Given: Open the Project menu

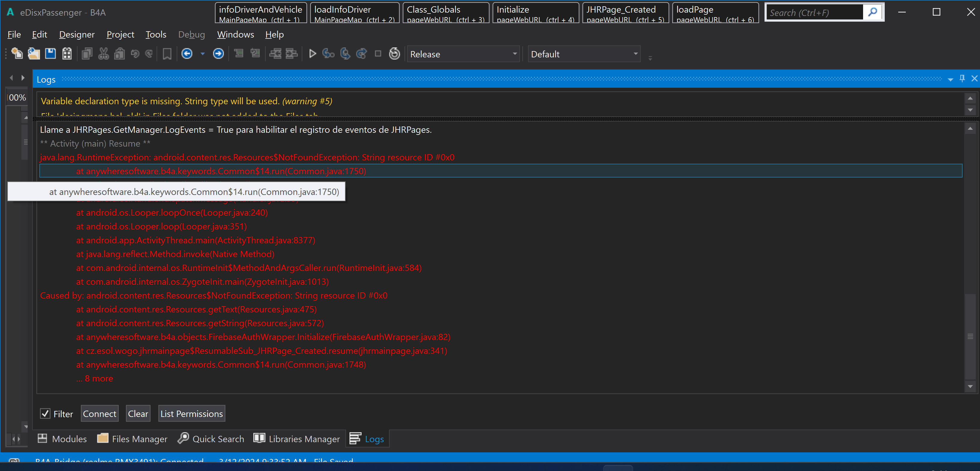Looking at the screenshot, I should (120, 35).
